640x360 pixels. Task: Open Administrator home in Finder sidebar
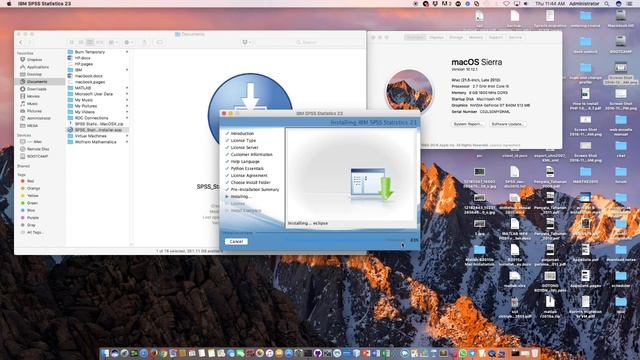click(39, 118)
